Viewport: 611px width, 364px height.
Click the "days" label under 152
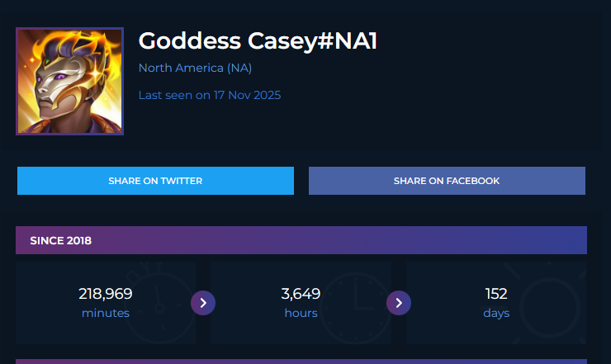click(496, 314)
